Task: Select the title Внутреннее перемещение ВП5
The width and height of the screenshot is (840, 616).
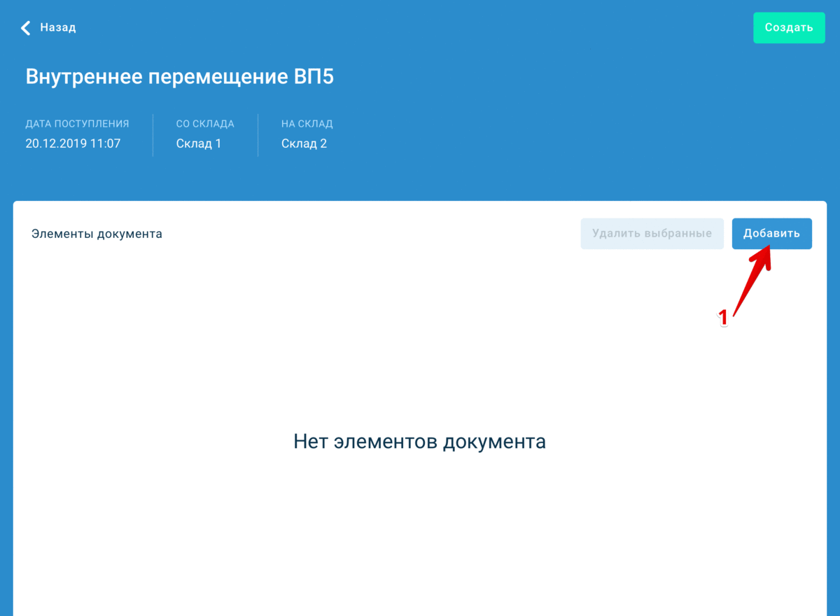Action: click(180, 77)
